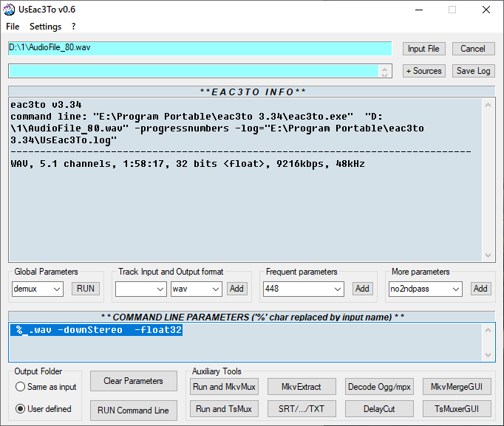This screenshot has height=426, width=504.
Task: Expand the empty track input dropdown
Action: click(160, 289)
